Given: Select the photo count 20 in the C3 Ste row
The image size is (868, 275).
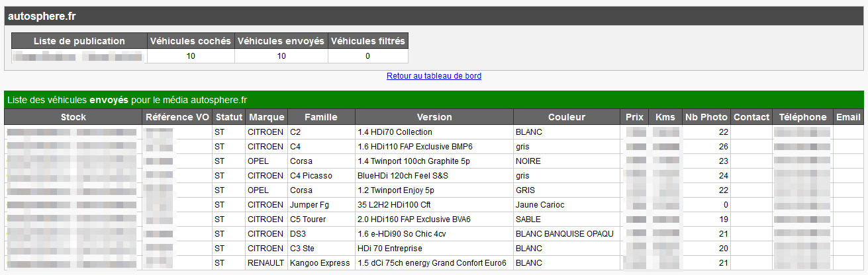Looking at the screenshot, I should click(x=723, y=249).
